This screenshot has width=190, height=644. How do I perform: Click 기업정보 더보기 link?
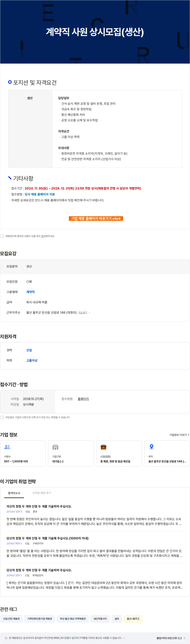tap(178, 435)
